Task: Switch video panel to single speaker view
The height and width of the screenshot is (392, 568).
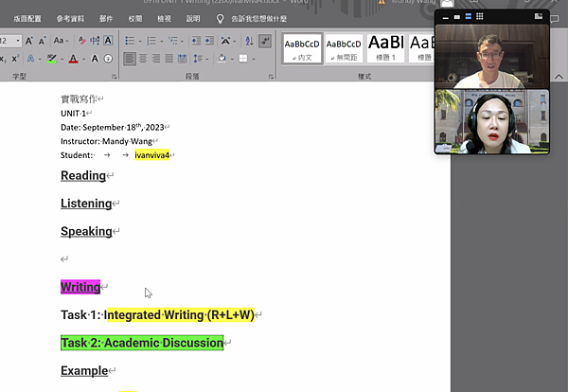Action: tap(457, 17)
